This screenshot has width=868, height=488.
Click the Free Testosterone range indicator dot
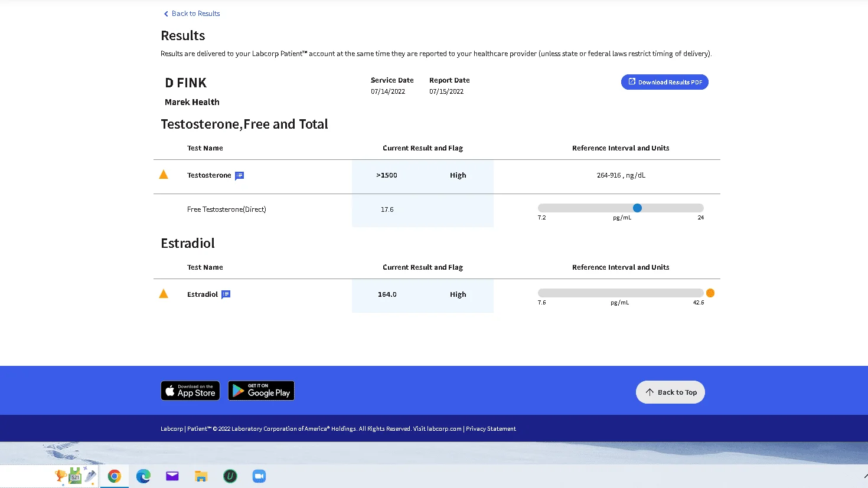click(x=637, y=208)
